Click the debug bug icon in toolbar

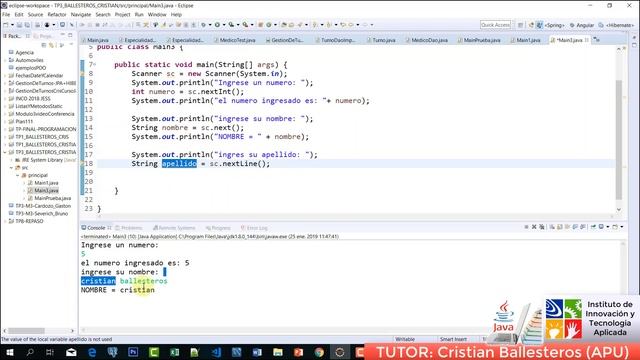pyautogui.click(x=203, y=25)
